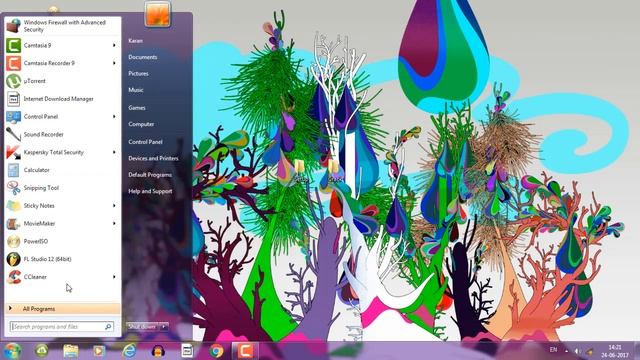
Task: Expand Sticky Notes jump list arrow
Action: point(114,206)
